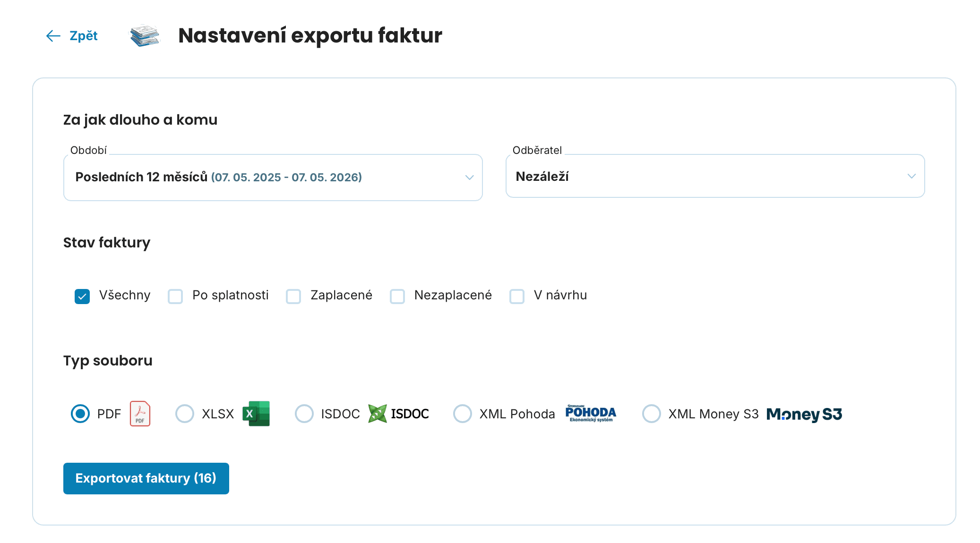
Task: Check the V návrhu checkbox
Action: pos(517,296)
